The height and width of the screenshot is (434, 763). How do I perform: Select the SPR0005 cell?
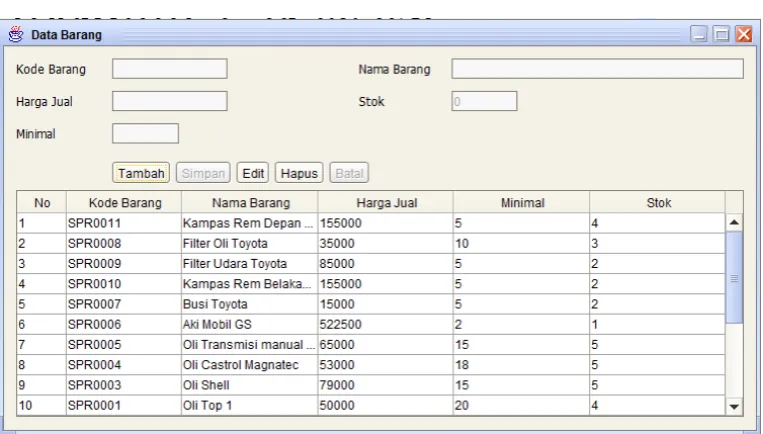coord(124,344)
